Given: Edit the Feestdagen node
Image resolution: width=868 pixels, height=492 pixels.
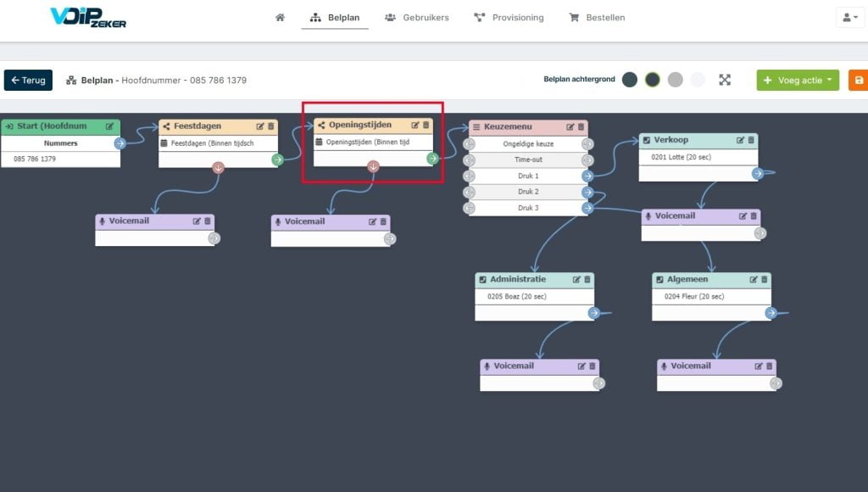Looking at the screenshot, I should tap(259, 126).
